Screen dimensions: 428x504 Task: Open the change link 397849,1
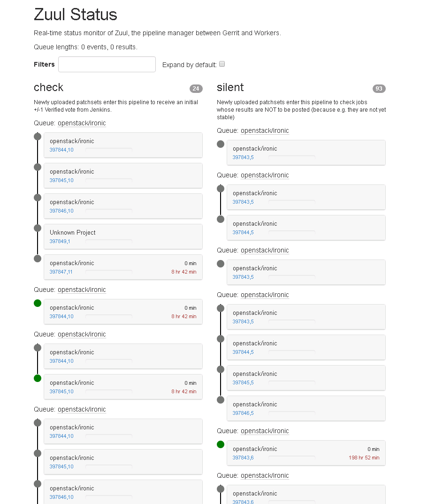point(60,241)
